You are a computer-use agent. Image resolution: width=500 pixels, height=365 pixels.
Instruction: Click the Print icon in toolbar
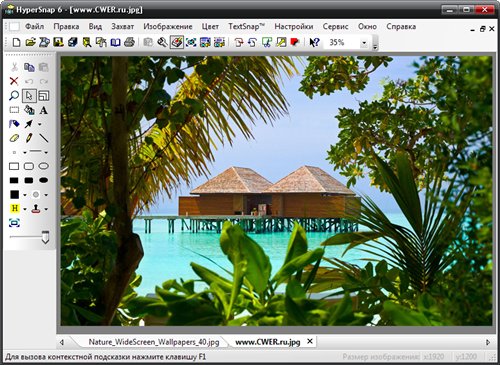click(x=129, y=42)
